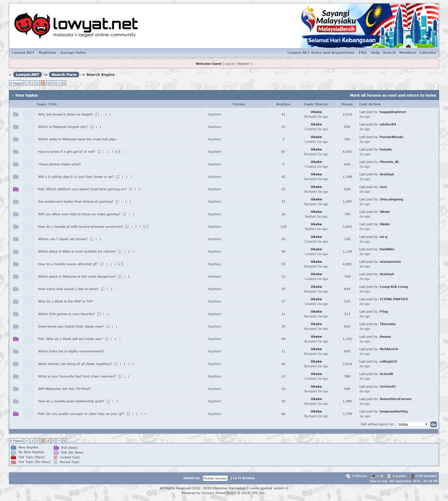The width and height of the screenshot is (448, 501).
Task: Open Search from the top navigation
Action: [x=389, y=52]
